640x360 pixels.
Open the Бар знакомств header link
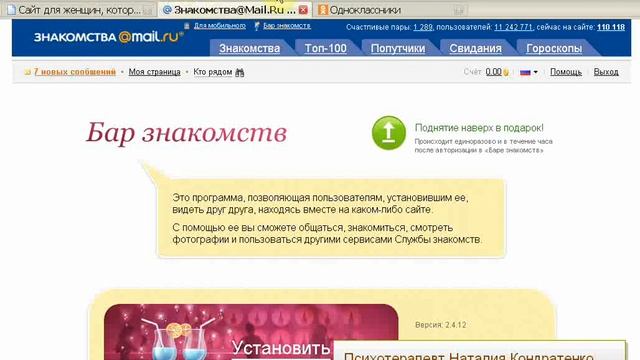click(287, 26)
